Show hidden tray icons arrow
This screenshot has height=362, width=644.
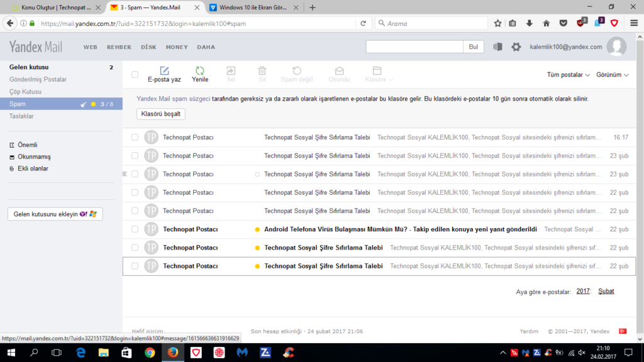[502, 353]
